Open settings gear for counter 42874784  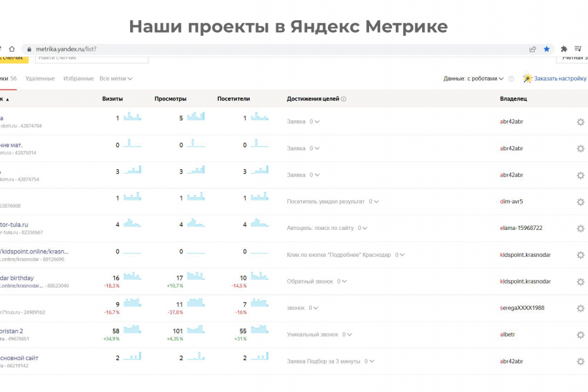pos(581,122)
